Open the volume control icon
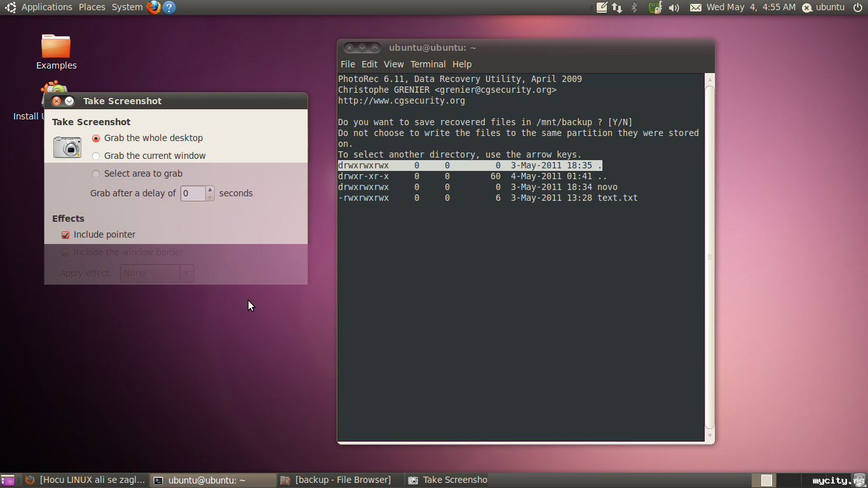The width and height of the screenshot is (868, 488). (x=674, y=8)
